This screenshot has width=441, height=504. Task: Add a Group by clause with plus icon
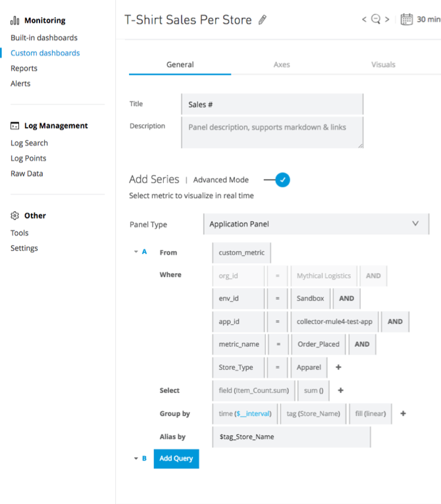pyautogui.click(x=403, y=414)
